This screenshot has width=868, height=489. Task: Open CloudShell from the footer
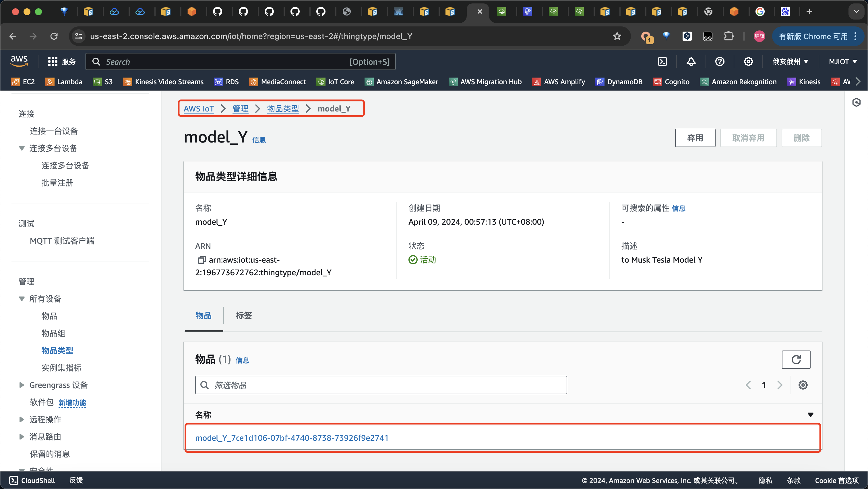pyautogui.click(x=32, y=480)
